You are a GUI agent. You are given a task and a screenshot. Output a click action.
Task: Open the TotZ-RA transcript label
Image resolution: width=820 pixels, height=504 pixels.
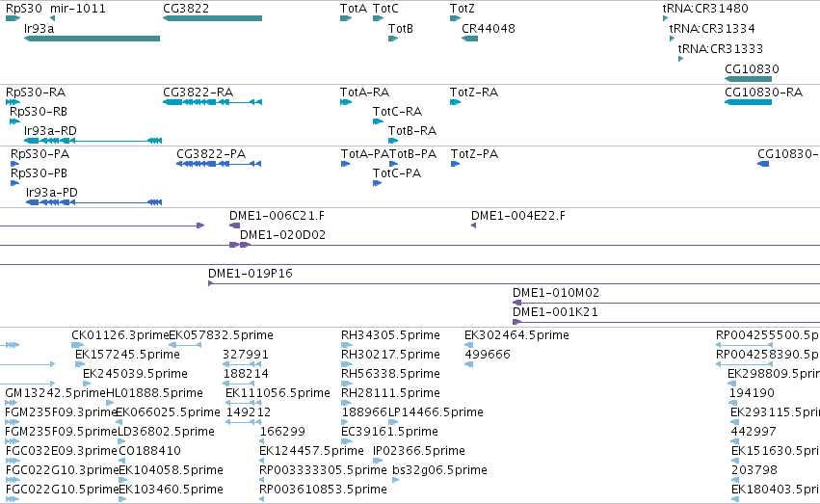point(474,93)
